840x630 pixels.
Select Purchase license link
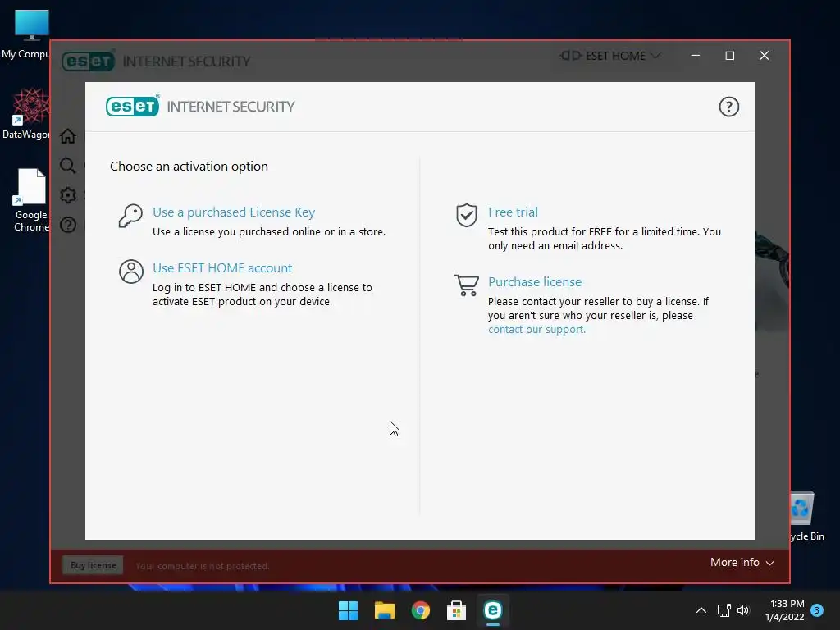click(x=535, y=282)
